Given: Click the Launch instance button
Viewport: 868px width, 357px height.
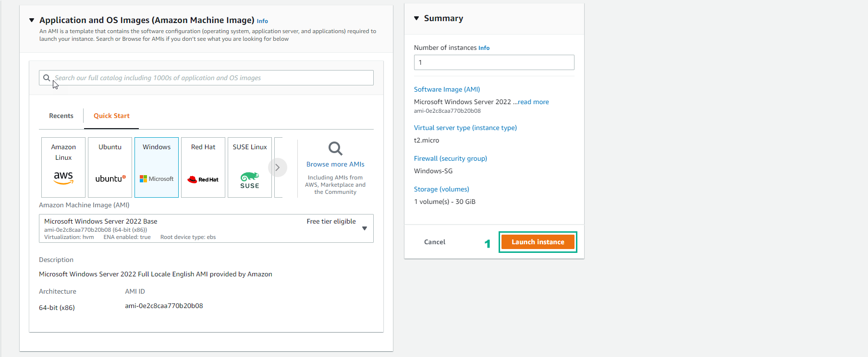Looking at the screenshot, I should (538, 242).
